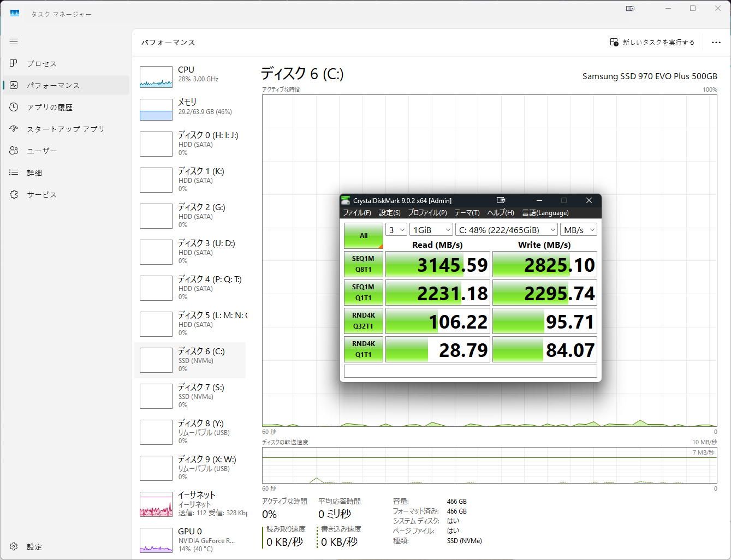
Task: Select ディスク 3 (U: D:) entry
Action: pyautogui.click(x=190, y=252)
